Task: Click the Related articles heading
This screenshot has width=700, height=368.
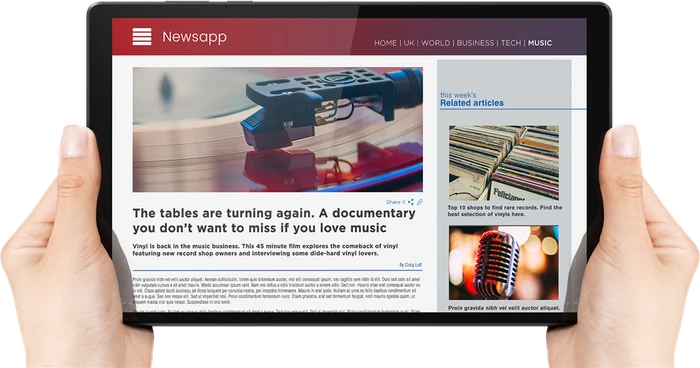Action: click(x=472, y=103)
